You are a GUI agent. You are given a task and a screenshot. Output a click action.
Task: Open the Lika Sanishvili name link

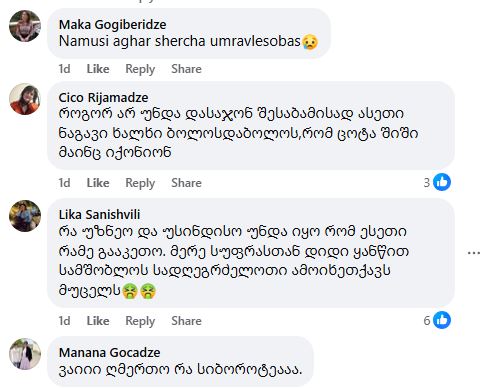click(99, 215)
